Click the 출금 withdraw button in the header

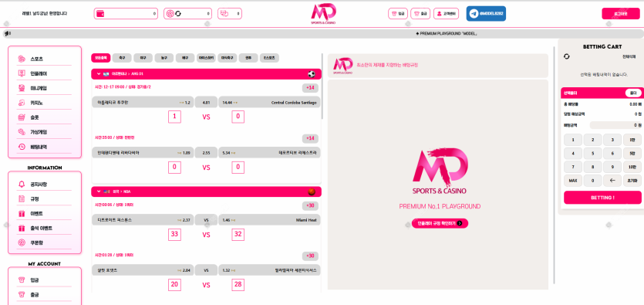coord(420,14)
